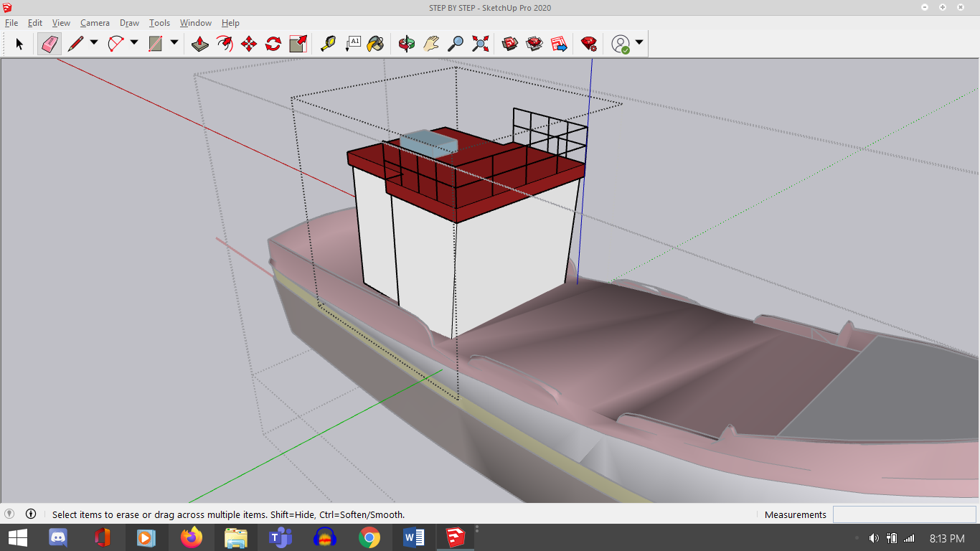Select the Pan hand tool
Viewport: 980px width, 551px height.
pos(430,44)
